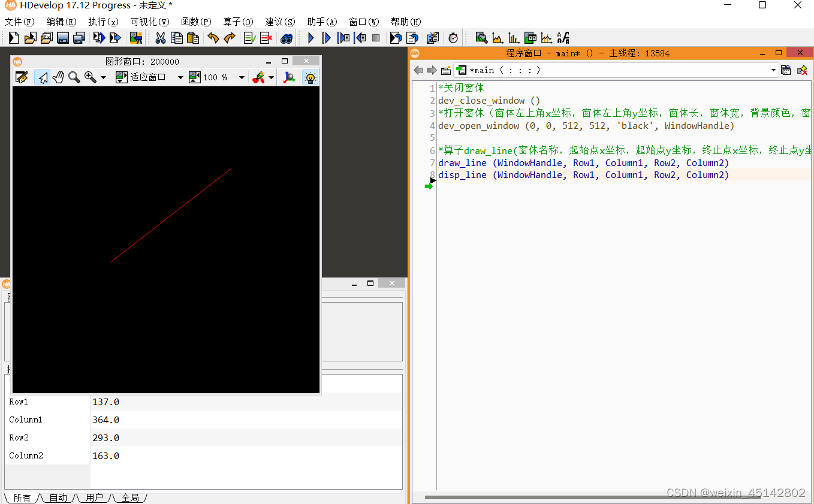Click the Run program play icon
This screenshot has width=814, height=504.
click(x=310, y=38)
